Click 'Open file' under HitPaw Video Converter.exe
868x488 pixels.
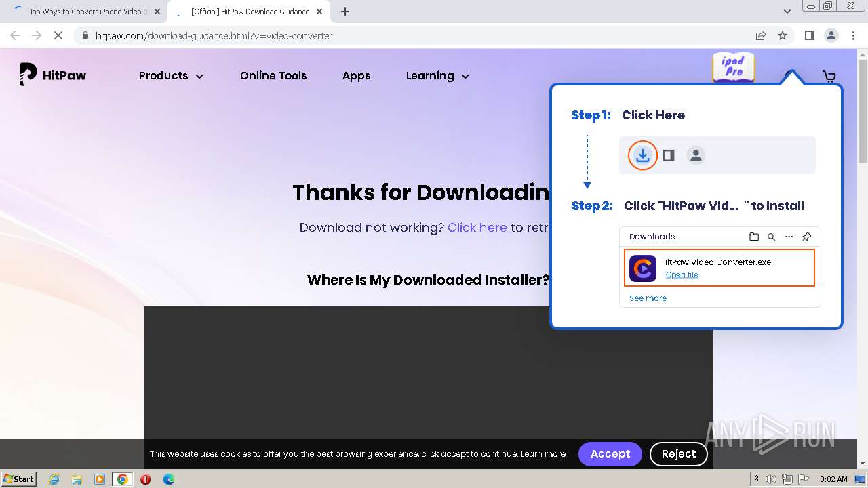(682, 274)
